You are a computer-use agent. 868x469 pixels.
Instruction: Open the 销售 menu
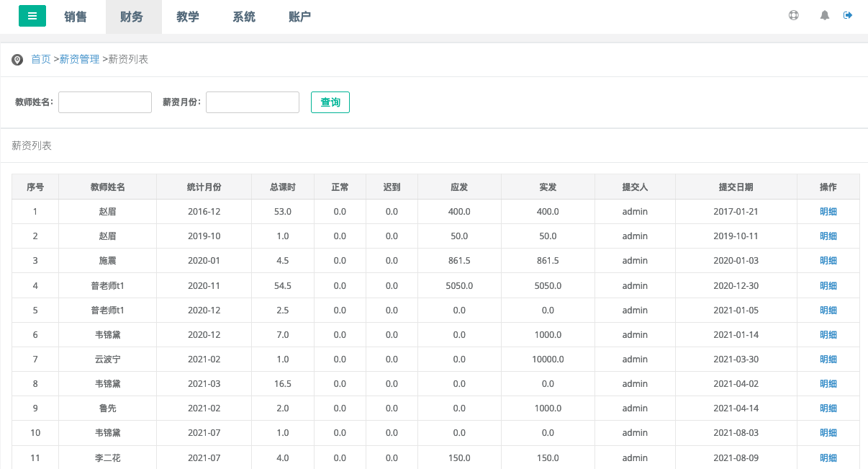(76, 17)
